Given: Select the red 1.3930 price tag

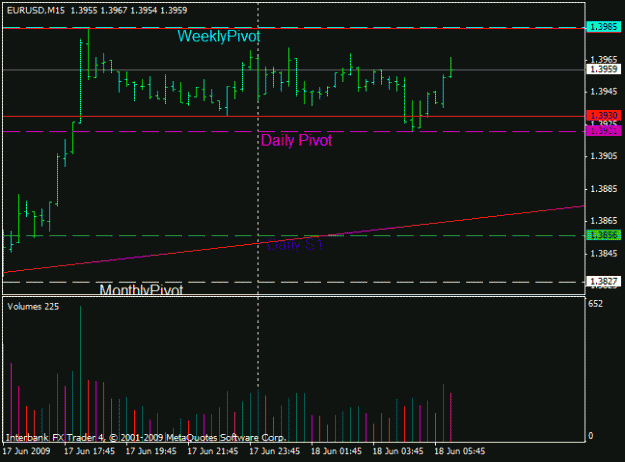Looking at the screenshot, I should (x=603, y=116).
